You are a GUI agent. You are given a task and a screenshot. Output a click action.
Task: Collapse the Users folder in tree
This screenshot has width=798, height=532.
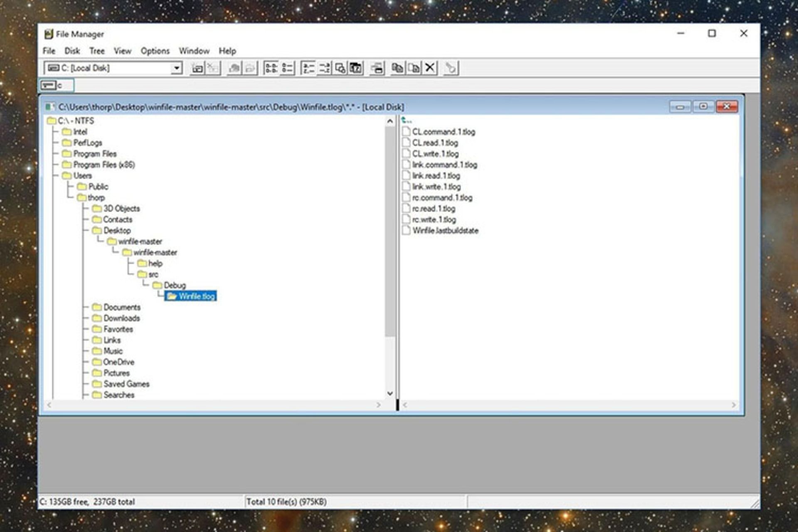pyautogui.click(x=82, y=176)
